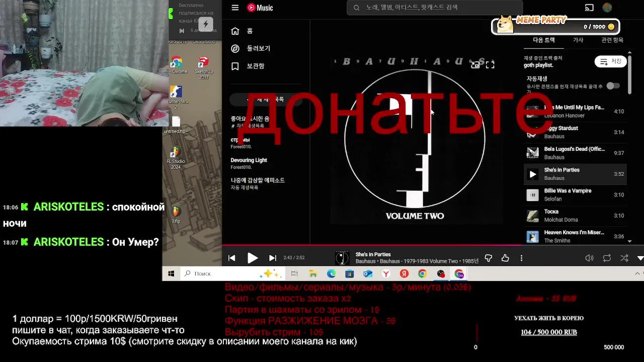Select the Lebanon Hanover track in queue
The height and width of the screenshot is (362, 644).
(575, 111)
